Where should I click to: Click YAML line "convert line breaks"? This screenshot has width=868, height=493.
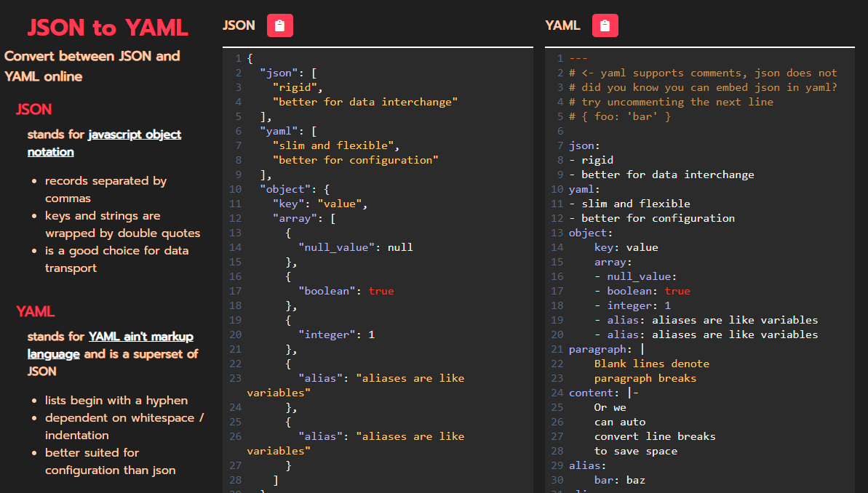pos(655,436)
